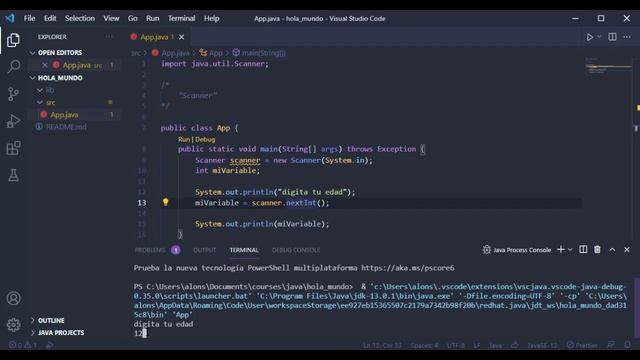Maximize the panel with up chevron
The image size is (640, 360).
coord(612,249)
